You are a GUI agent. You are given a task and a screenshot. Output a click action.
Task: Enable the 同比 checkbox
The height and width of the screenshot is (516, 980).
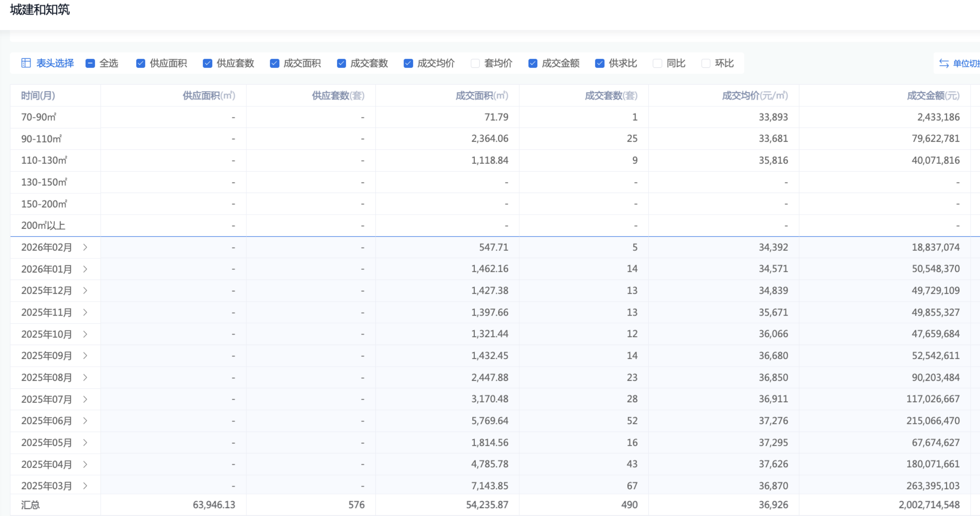click(657, 63)
